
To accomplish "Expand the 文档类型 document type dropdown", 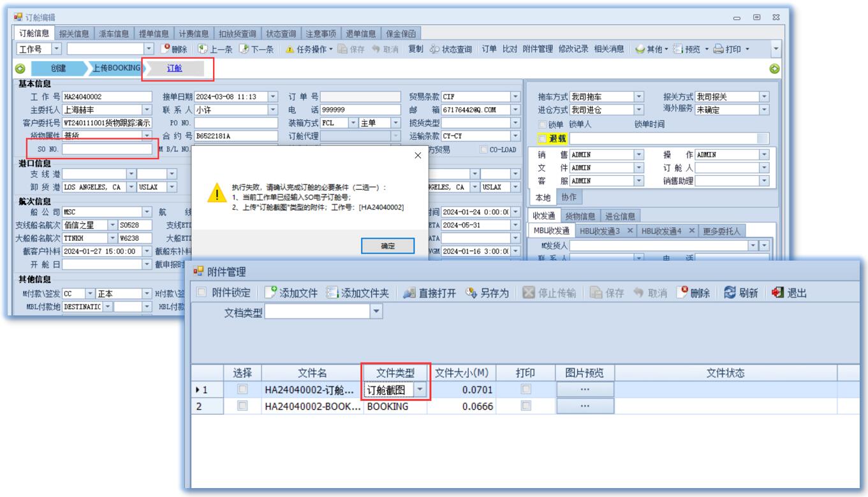I will [x=376, y=312].
